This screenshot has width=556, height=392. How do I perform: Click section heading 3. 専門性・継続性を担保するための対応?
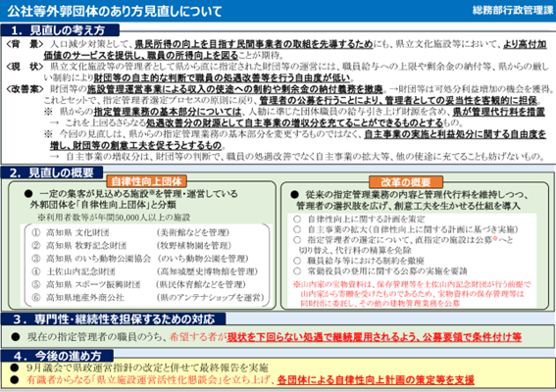pyautogui.click(x=114, y=318)
